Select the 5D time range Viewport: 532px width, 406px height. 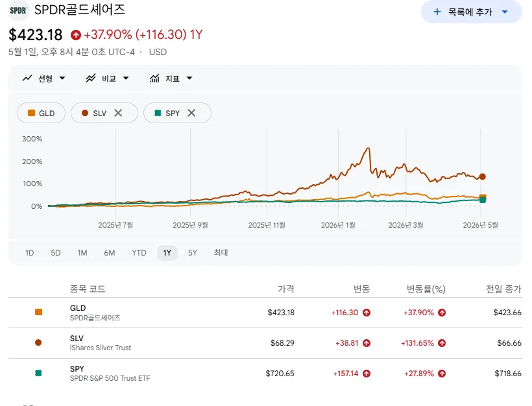click(56, 253)
